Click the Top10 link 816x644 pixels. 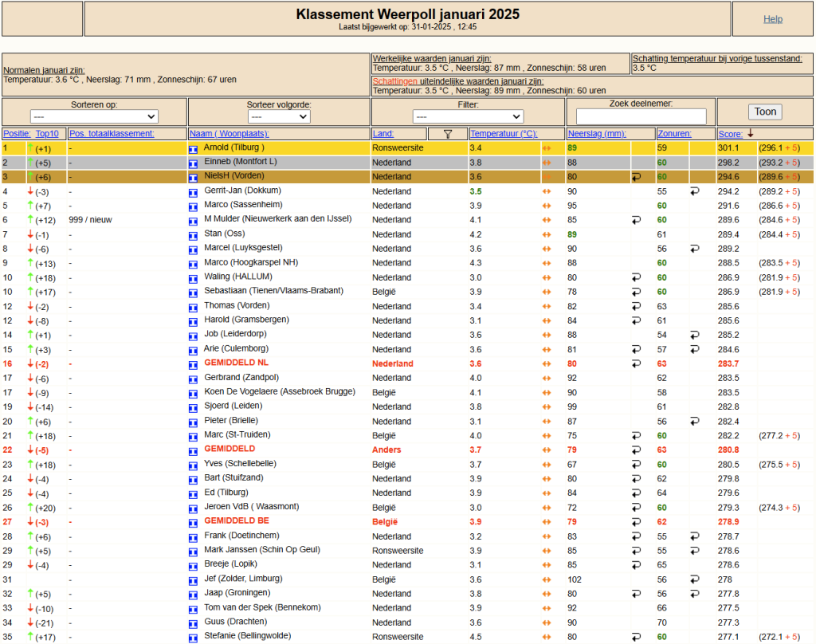tap(47, 134)
